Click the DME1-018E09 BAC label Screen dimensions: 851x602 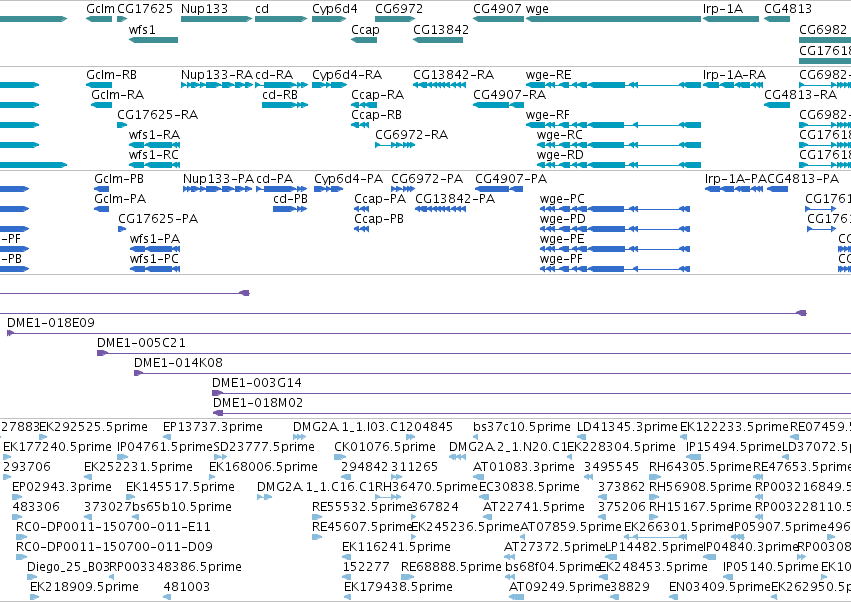pos(50,322)
